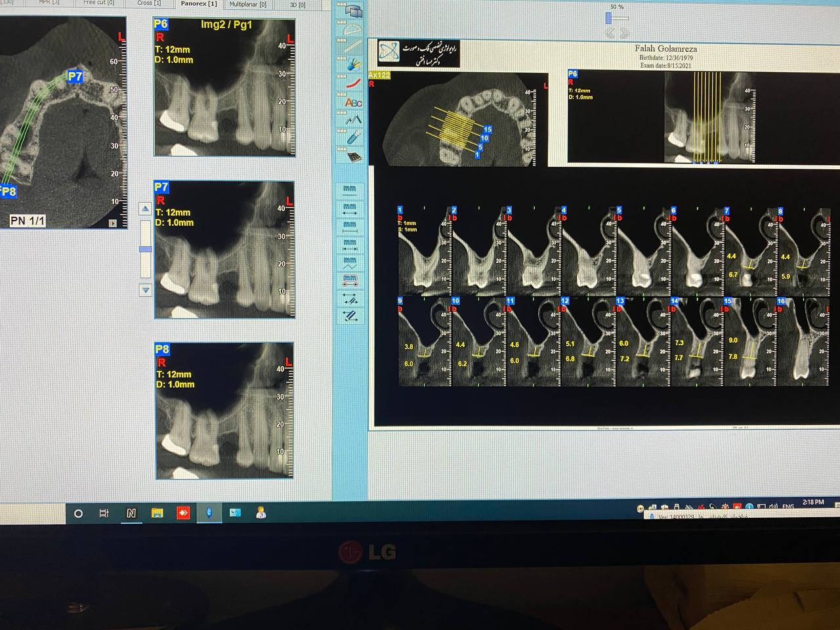This screenshot has width=840, height=630.
Task: Open the red taskbar application icon
Action: click(x=183, y=513)
